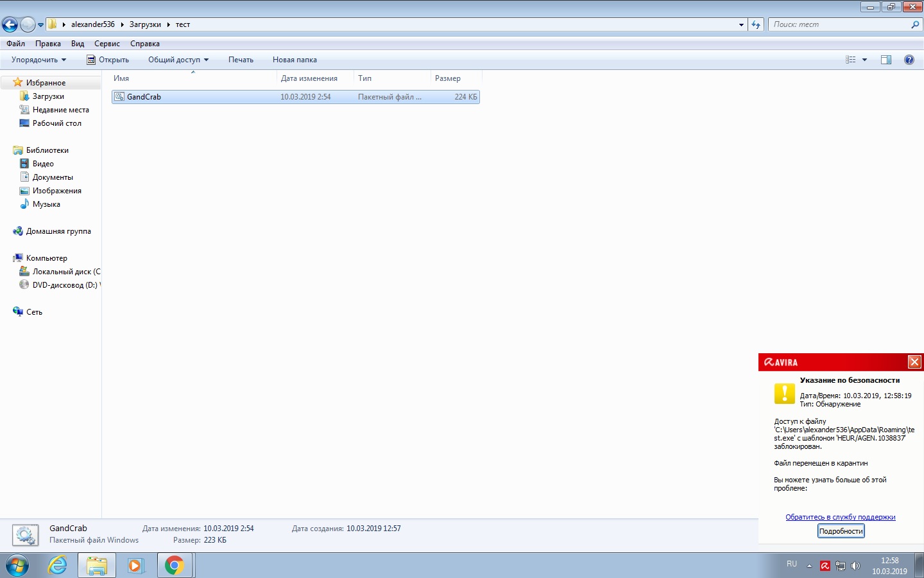This screenshot has height=578, width=924.
Task: Open the Файл menu
Action: pyautogui.click(x=16, y=44)
